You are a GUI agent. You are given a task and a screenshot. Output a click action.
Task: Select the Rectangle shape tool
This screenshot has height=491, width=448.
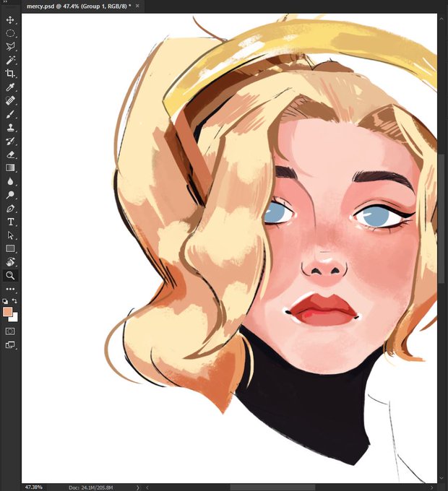tap(10, 248)
